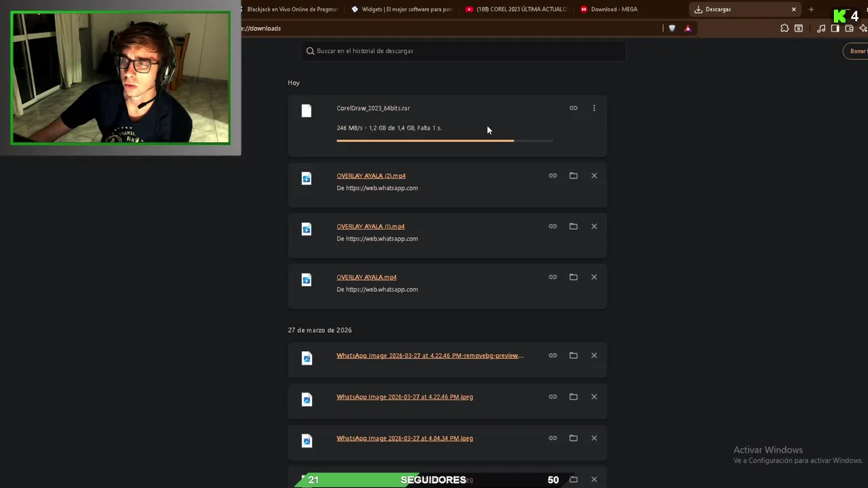Open the OVERLAY AYALA (1).mp4 file link

point(370,226)
